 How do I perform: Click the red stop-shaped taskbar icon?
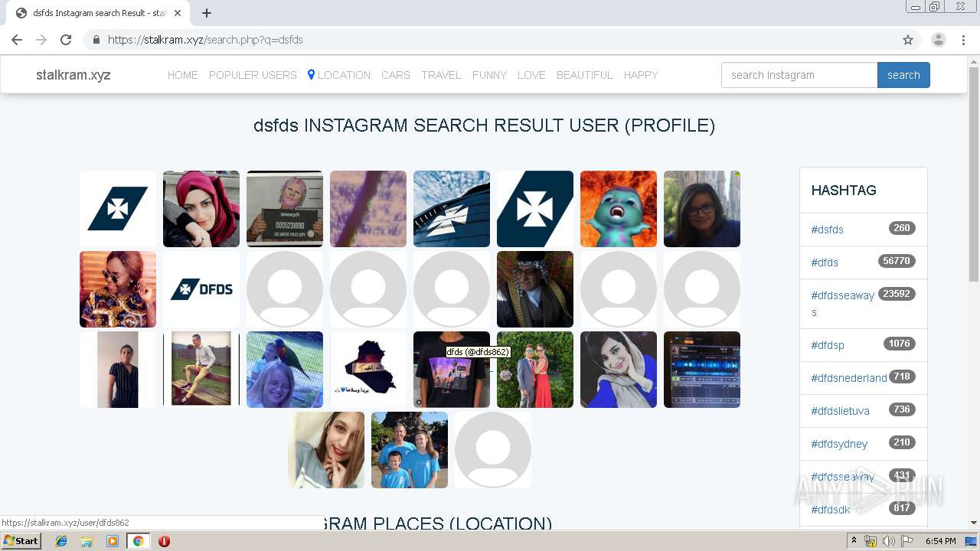[164, 541]
